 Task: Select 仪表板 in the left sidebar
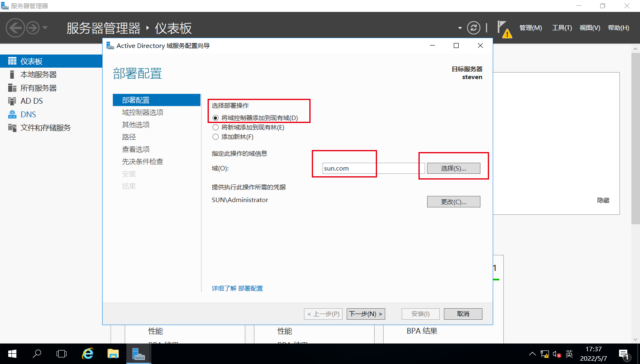pos(51,61)
